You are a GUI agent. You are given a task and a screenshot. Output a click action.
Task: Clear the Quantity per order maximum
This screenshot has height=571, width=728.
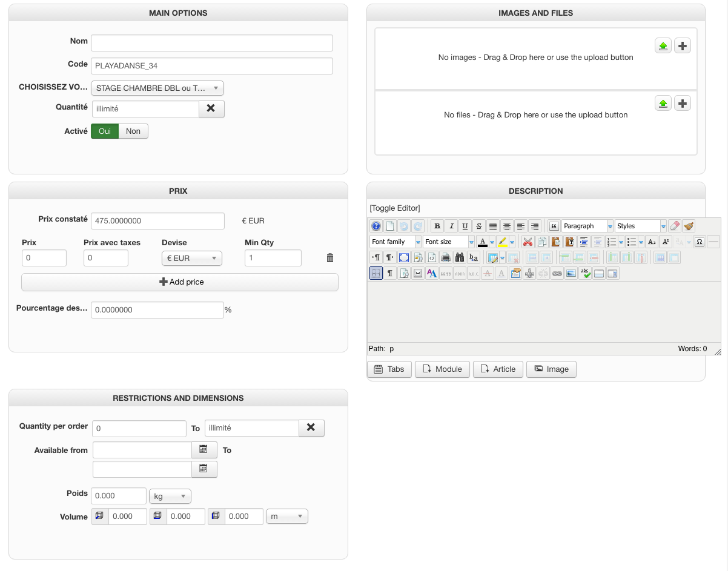coord(311,427)
